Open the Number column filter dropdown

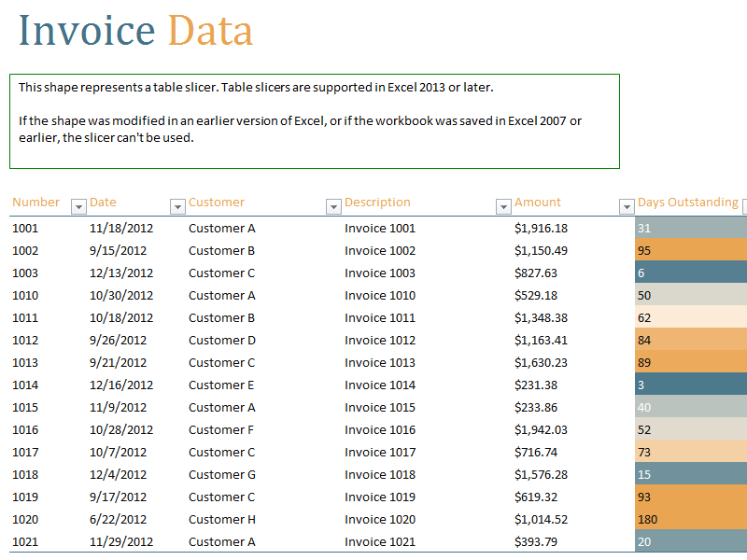pyautogui.click(x=78, y=206)
